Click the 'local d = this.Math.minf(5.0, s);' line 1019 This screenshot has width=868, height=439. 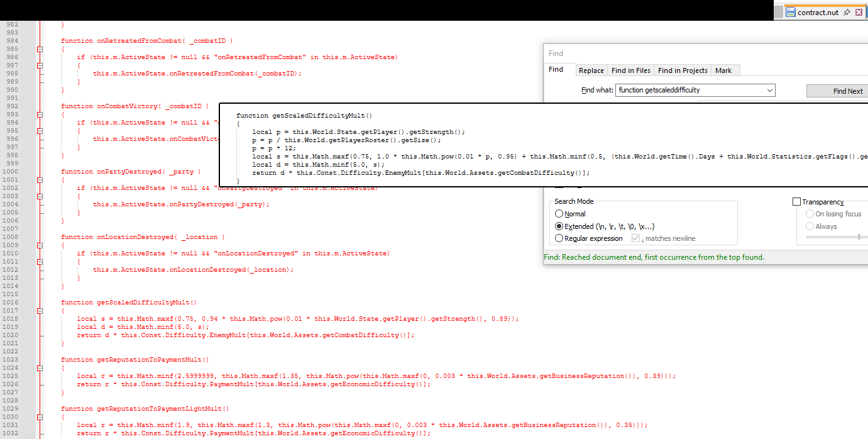143,327
